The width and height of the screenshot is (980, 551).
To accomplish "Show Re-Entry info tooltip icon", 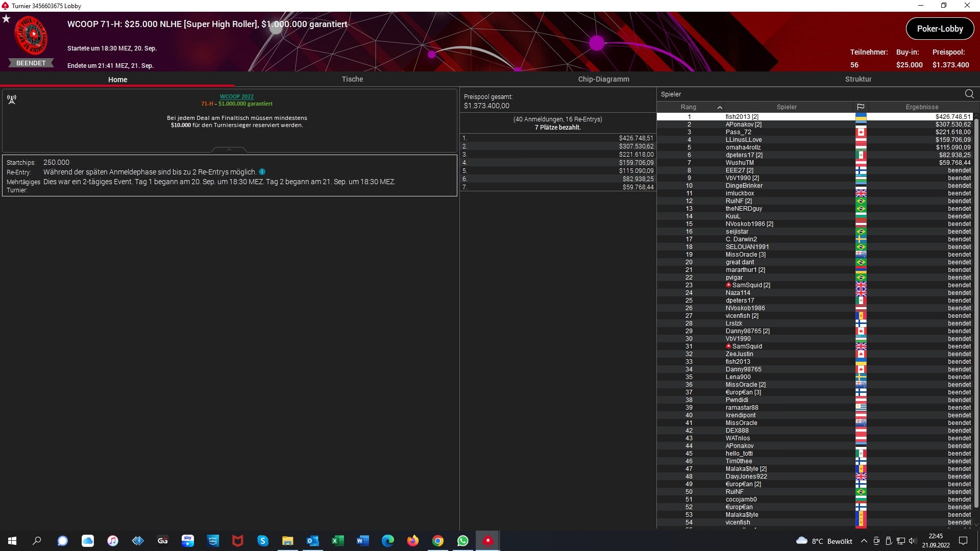I will tap(262, 172).
